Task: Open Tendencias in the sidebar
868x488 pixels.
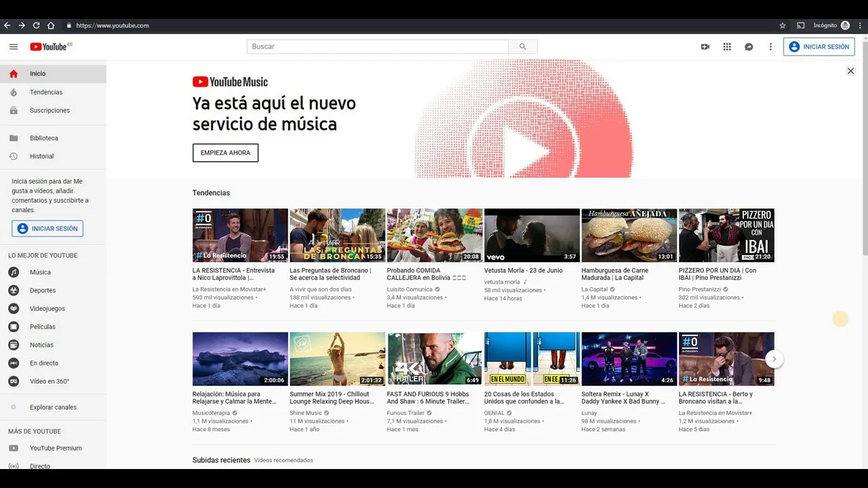Action: click(46, 92)
